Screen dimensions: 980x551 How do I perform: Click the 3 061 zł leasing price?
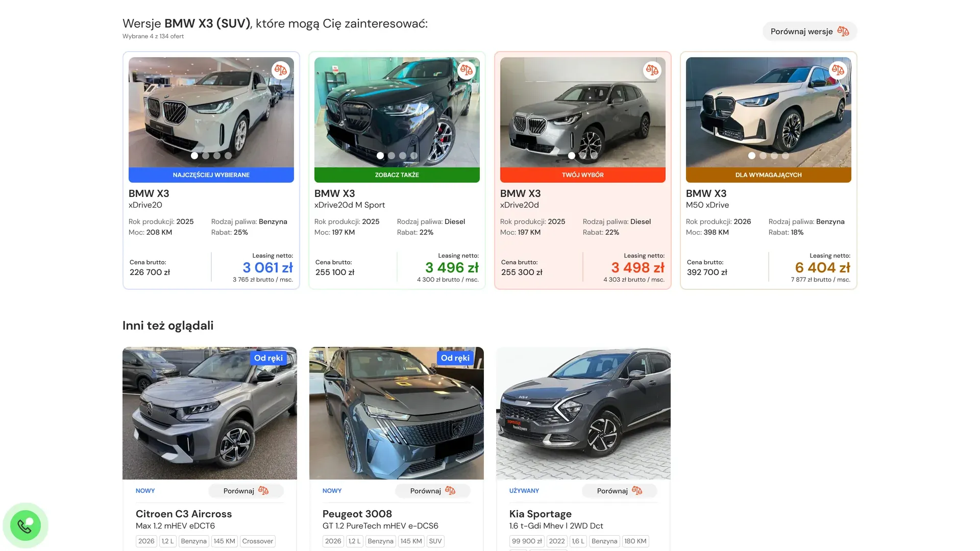point(268,267)
